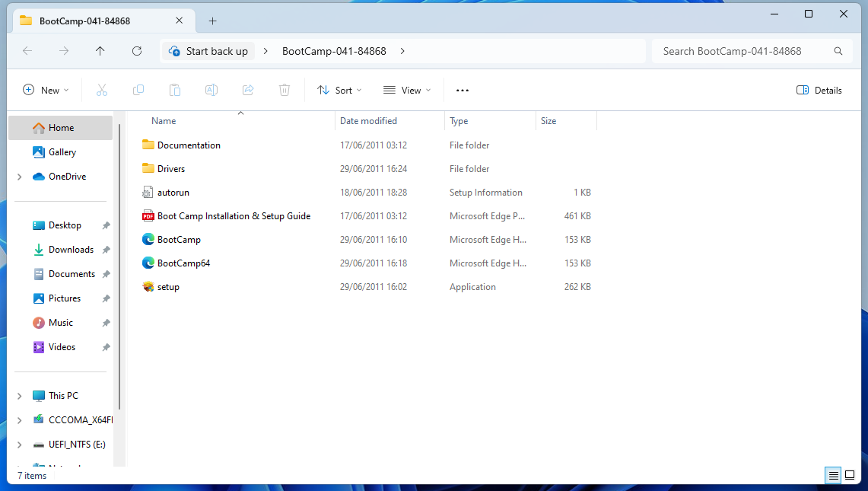Go up one folder level
The height and width of the screenshot is (491, 868).
[100, 51]
